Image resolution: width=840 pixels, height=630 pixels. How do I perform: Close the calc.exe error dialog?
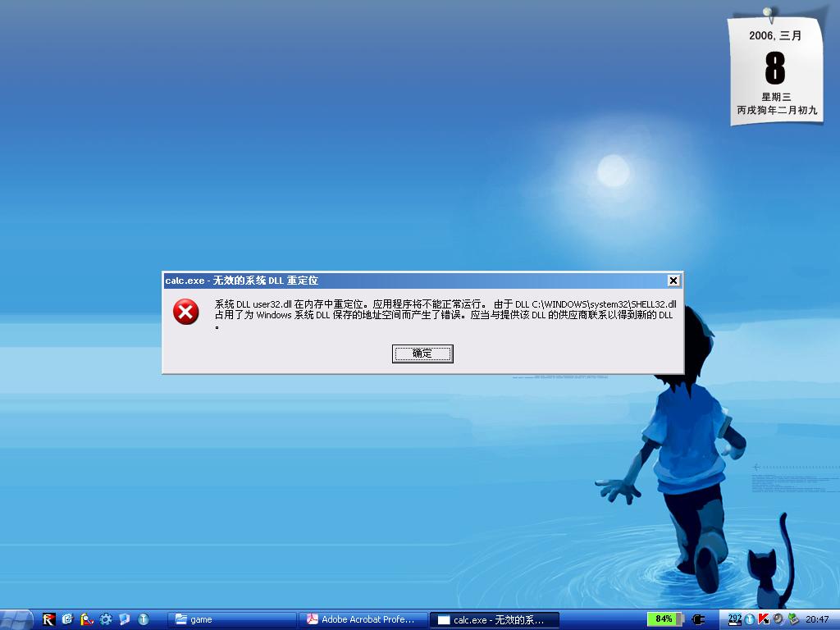pos(673,281)
